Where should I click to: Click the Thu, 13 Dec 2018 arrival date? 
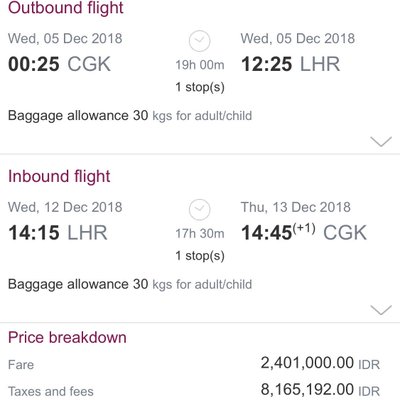(296, 207)
